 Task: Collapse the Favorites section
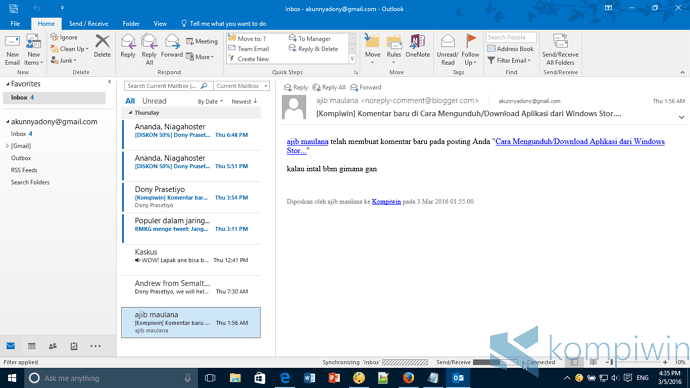7,84
